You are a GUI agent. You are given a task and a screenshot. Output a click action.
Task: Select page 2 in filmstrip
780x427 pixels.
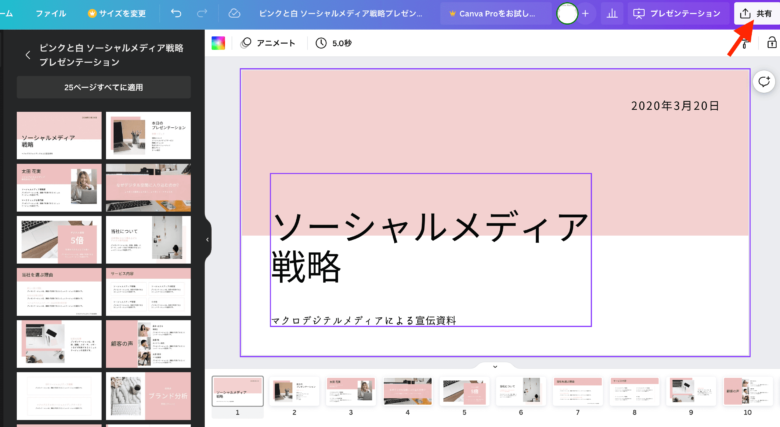coord(294,391)
